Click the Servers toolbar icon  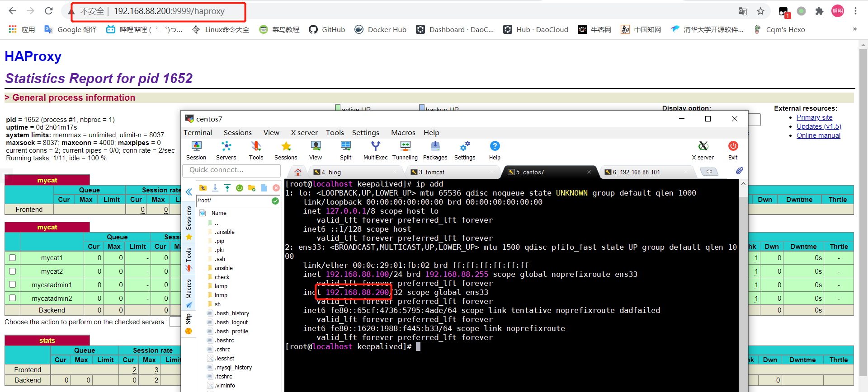[226, 150]
